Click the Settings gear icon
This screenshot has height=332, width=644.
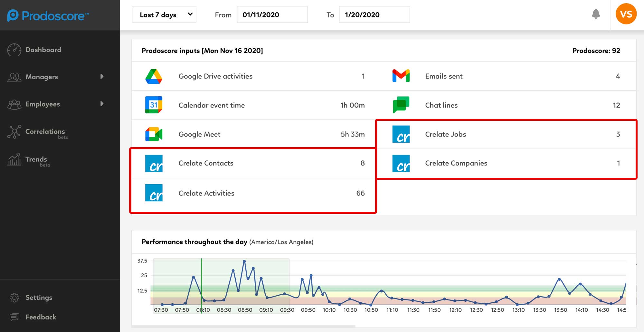click(x=14, y=298)
